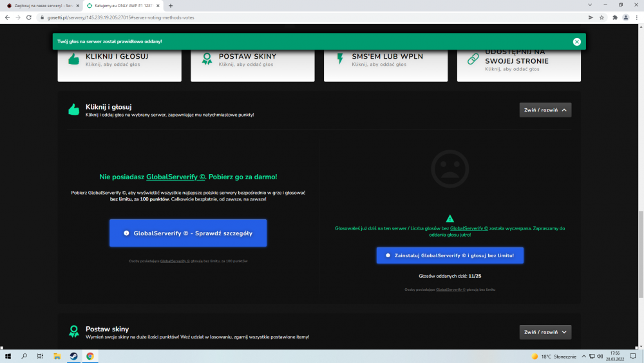Click the sad face icon
The width and height of the screenshot is (644, 363).
point(450,168)
